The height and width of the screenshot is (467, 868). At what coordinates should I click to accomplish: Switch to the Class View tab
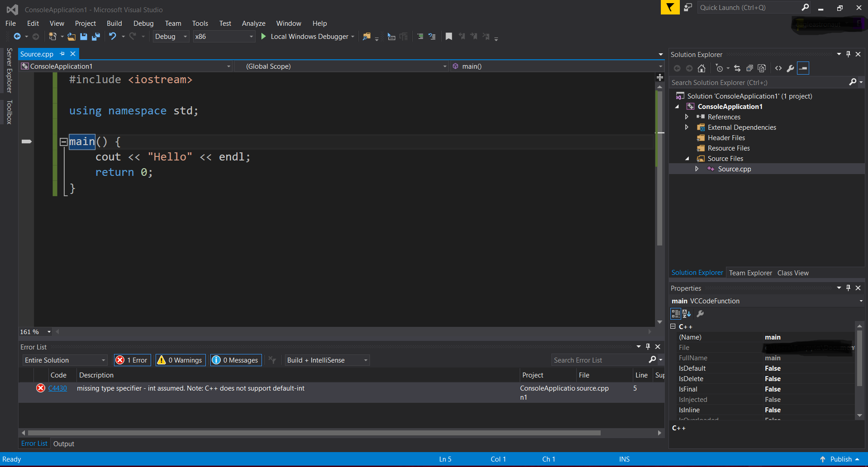793,273
